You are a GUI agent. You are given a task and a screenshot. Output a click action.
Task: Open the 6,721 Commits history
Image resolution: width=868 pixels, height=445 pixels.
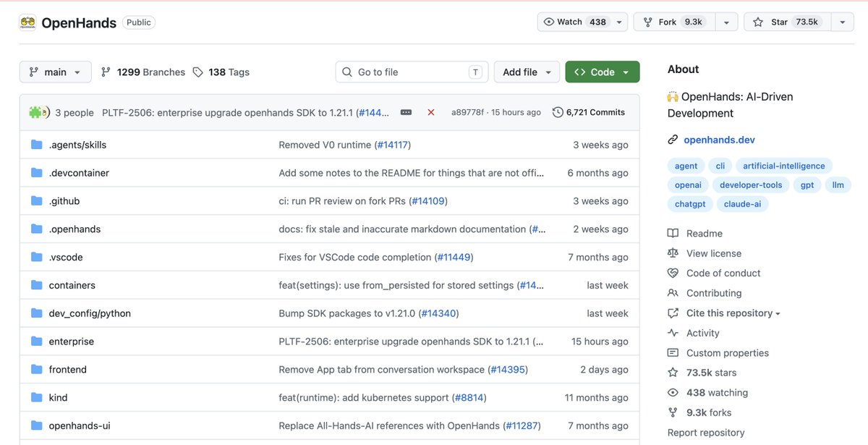point(589,112)
